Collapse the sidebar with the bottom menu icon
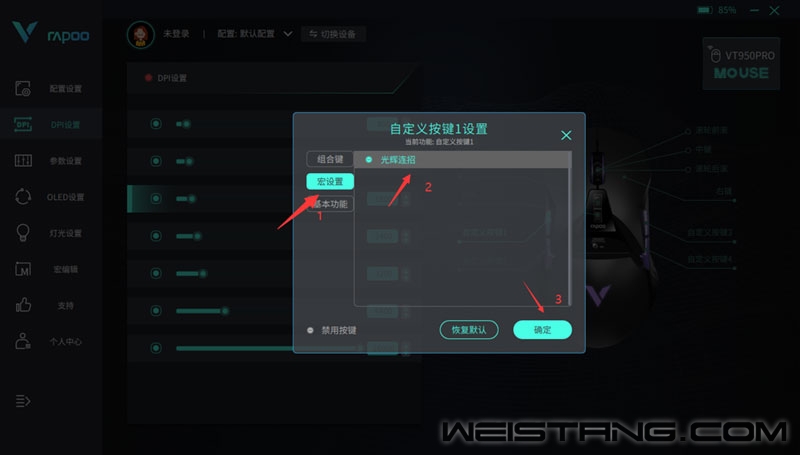 23,401
